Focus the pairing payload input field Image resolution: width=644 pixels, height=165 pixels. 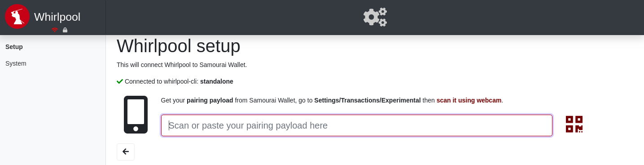[x=357, y=125]
